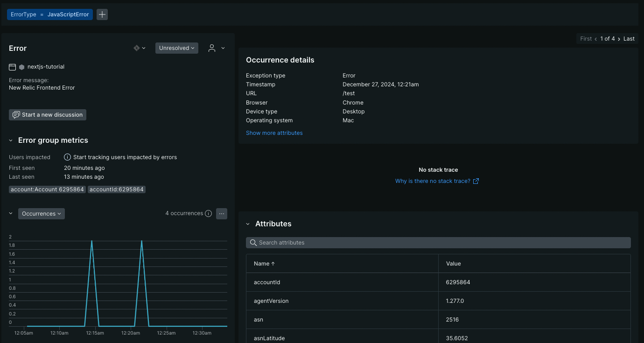Click the Desktop device type value
This screenshot has height=343, width=644.
(354, 112)
